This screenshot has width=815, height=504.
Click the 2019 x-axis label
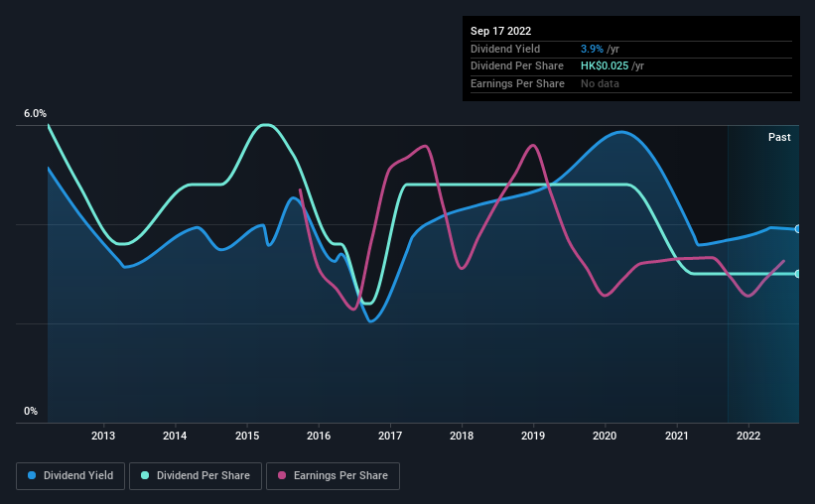click(x=533, y=436)
